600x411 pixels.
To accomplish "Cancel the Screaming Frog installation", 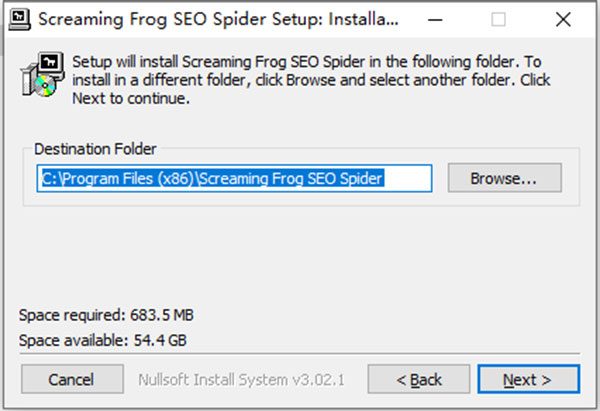I will (x=71, y=380).
